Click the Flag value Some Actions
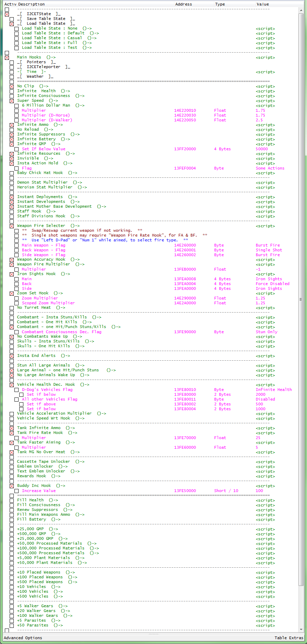Screen dimensions: 307x644 click(x=270, y=168)
